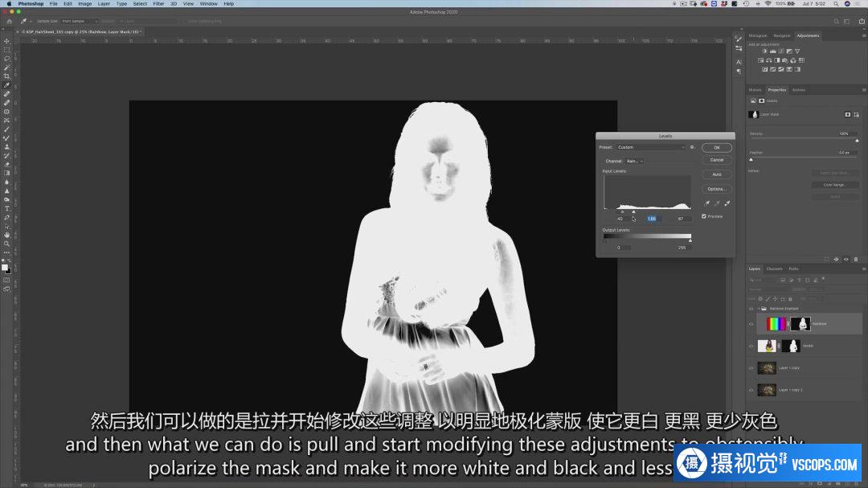
Task: Click the foreground color swatch
Action: pos(5,268)
